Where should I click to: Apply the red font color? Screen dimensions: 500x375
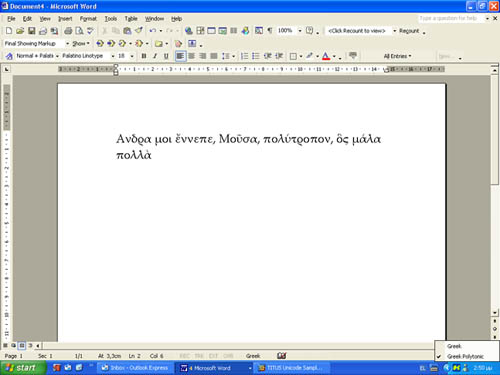coord(326,56)
